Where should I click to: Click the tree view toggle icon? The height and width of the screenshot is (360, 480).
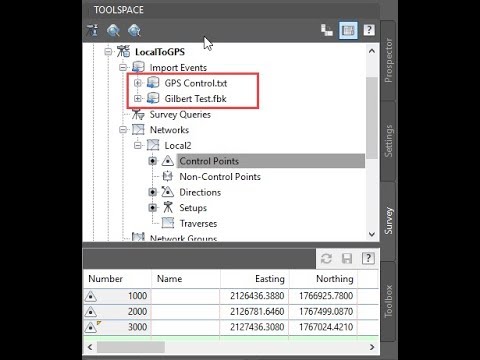click(327, 30)
